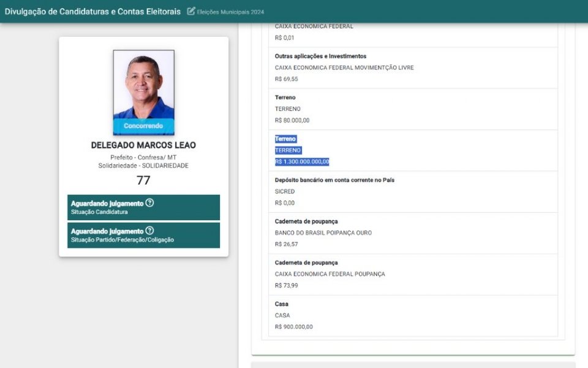Click the edit icon beside Eleições Municipais 2024
Screen dimensions: 588x368
pos(191,11)
